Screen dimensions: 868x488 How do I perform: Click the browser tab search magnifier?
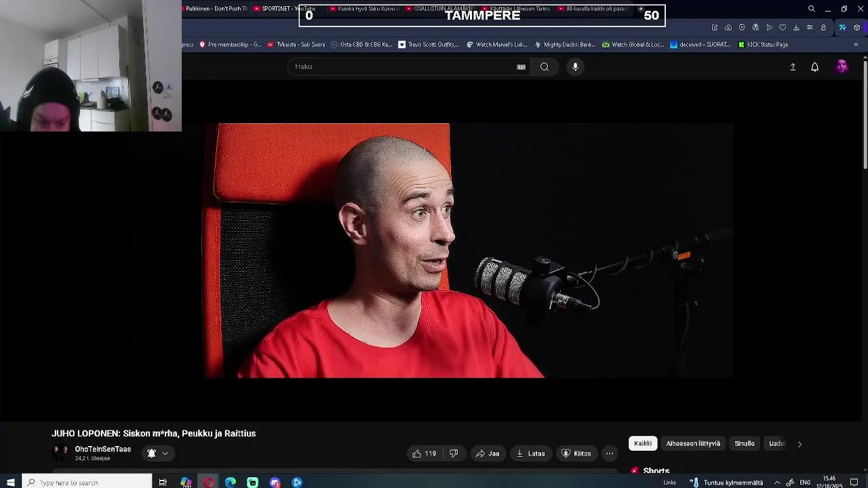tap(811, 9)
